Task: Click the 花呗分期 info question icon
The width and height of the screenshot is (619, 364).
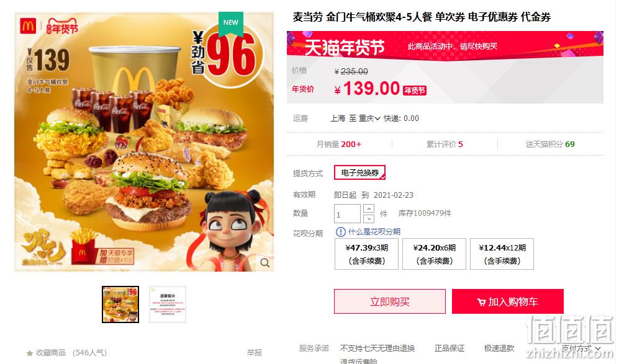Action: (x=340, y=232)
